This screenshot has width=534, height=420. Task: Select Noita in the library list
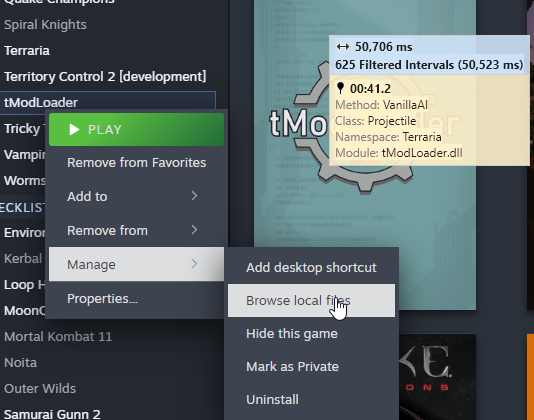coord(20,362)
